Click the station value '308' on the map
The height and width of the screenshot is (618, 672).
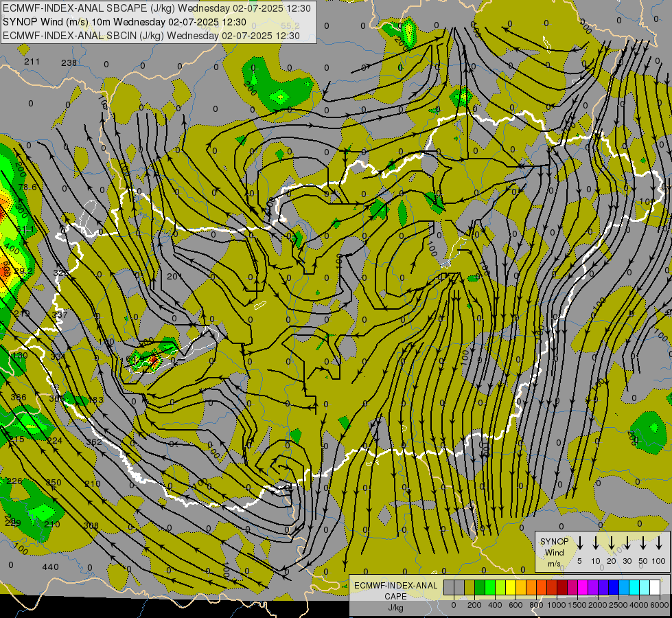click(x=91, y=526)
